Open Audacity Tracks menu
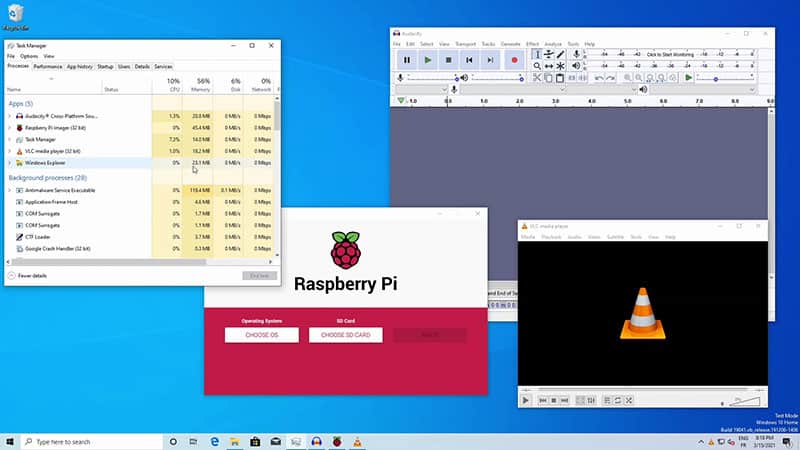 (488, 44)
